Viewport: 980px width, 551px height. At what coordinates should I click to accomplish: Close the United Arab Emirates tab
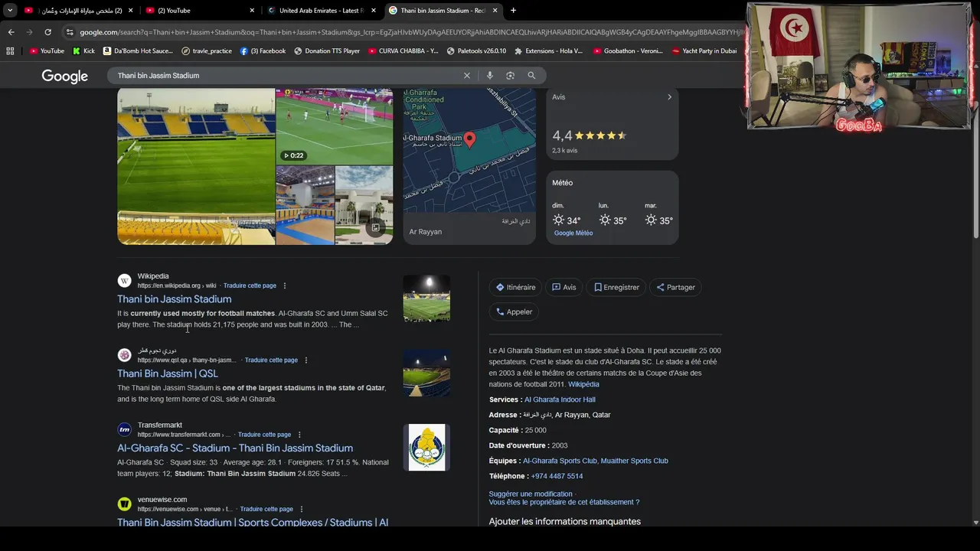(374, 10)
